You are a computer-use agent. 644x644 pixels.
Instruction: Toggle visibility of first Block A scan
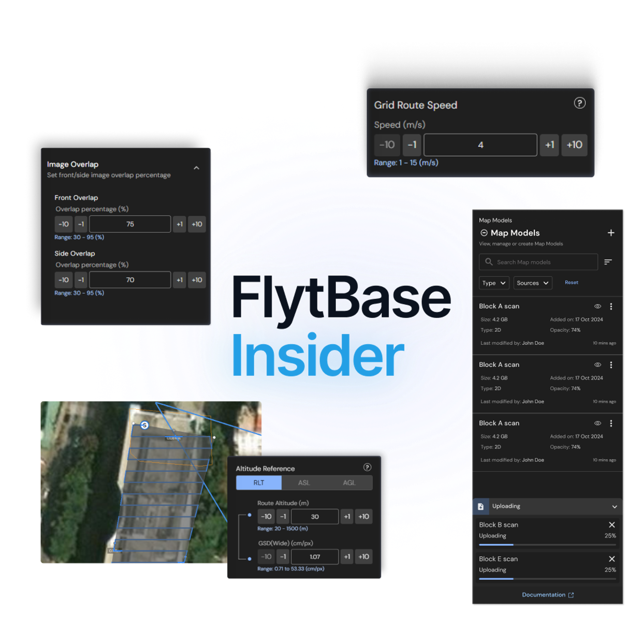point(597,306)
